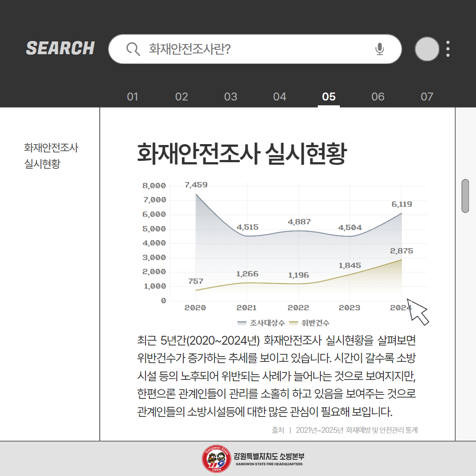Jump to page tab 06
Screen dimensions: 476x476
pyautogui.click(x=378, y=97)
